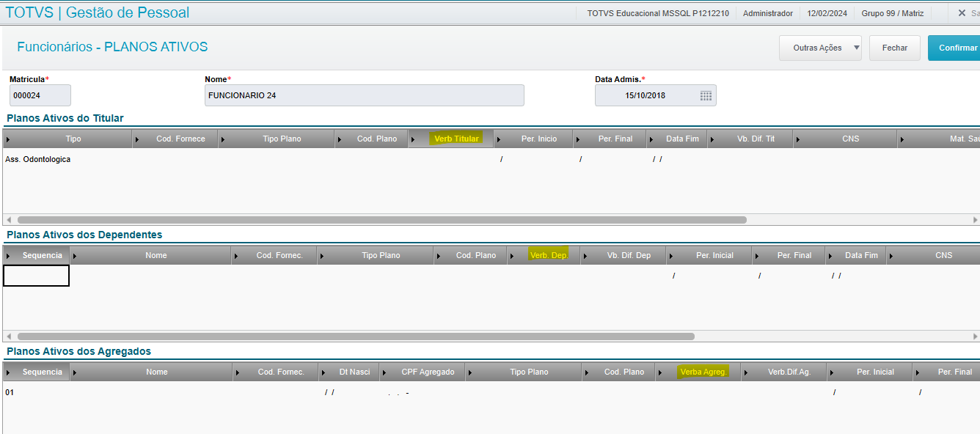
Task: Click the Data Admis. date field
Action: coord(655,95)
